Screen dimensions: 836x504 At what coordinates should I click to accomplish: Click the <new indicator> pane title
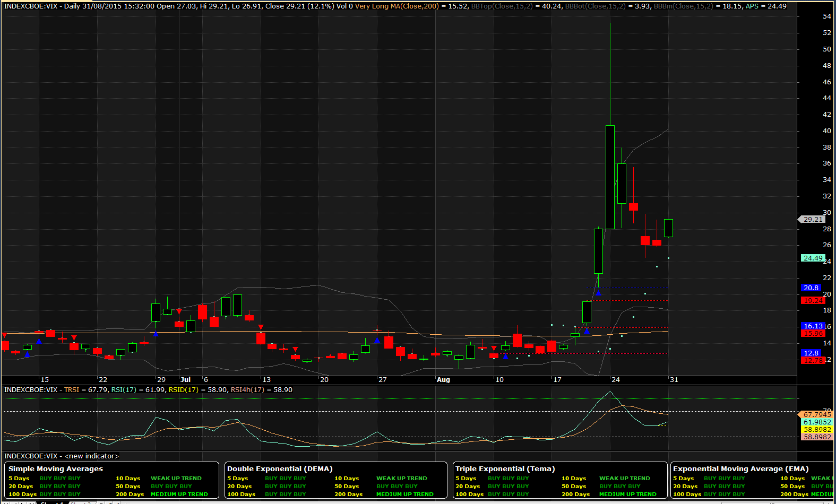[x=92, y=456]
